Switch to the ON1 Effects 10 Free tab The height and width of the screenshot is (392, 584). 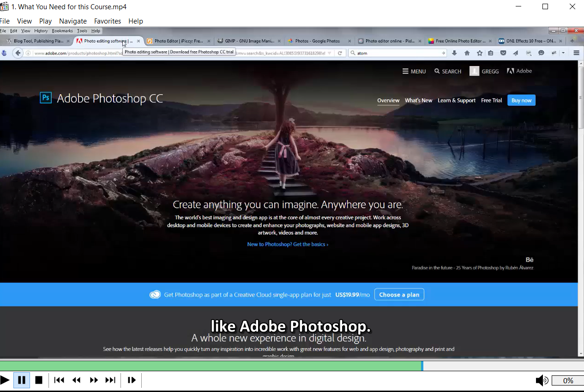coord(531,41)
